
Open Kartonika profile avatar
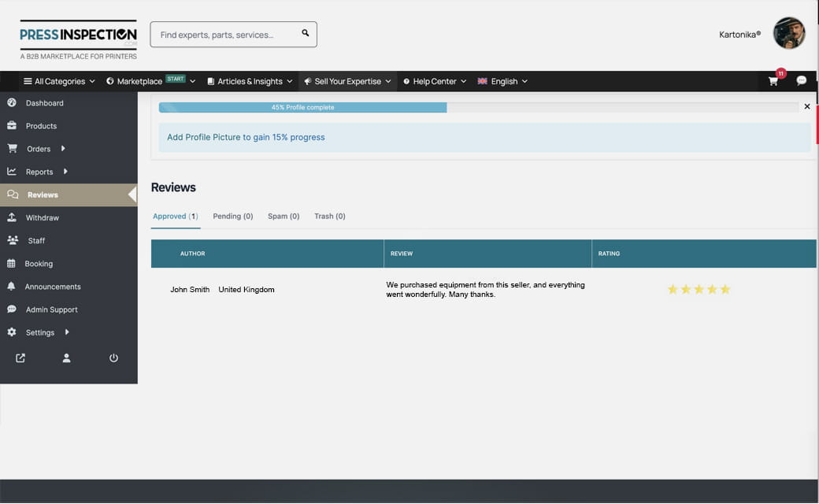(788, 34)
